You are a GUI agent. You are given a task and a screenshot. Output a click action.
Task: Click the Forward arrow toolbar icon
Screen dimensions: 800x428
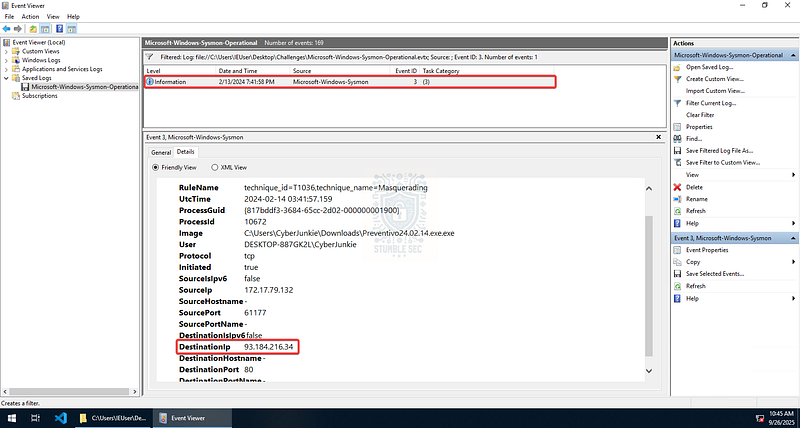(x=18, y=29)
